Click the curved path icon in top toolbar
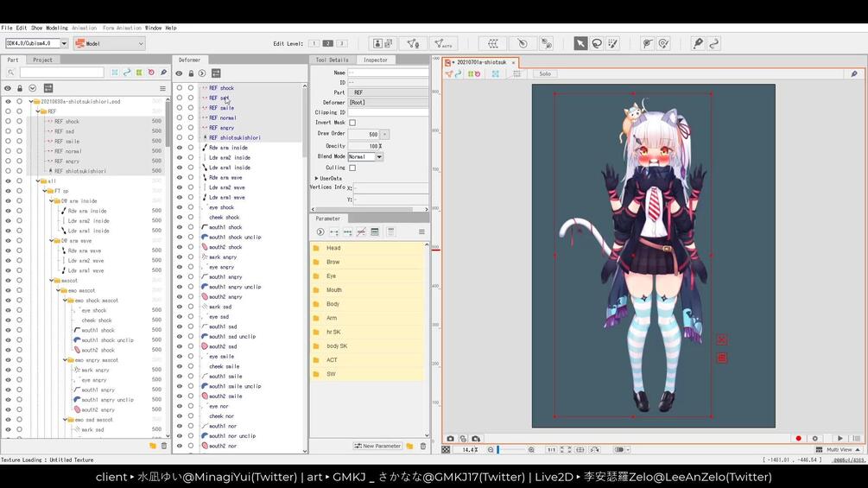The height and width of the screenshot is (488, 868). point(714,43)
